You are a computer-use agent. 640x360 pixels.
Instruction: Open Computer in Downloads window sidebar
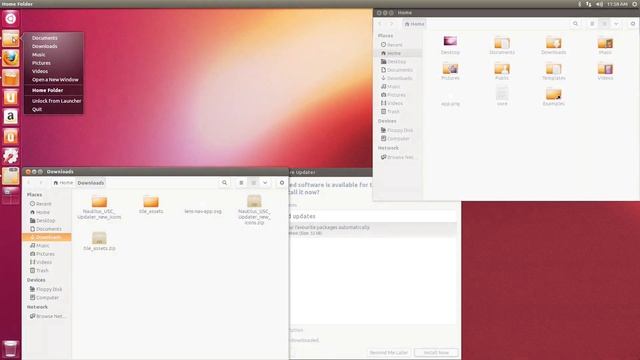(44, 298)
